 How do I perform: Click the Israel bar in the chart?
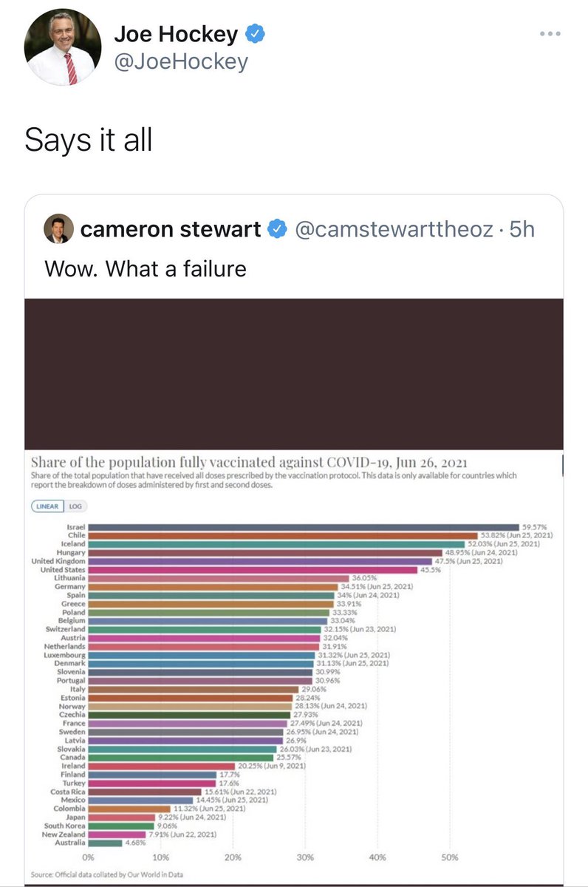click(x=303, y=527)
